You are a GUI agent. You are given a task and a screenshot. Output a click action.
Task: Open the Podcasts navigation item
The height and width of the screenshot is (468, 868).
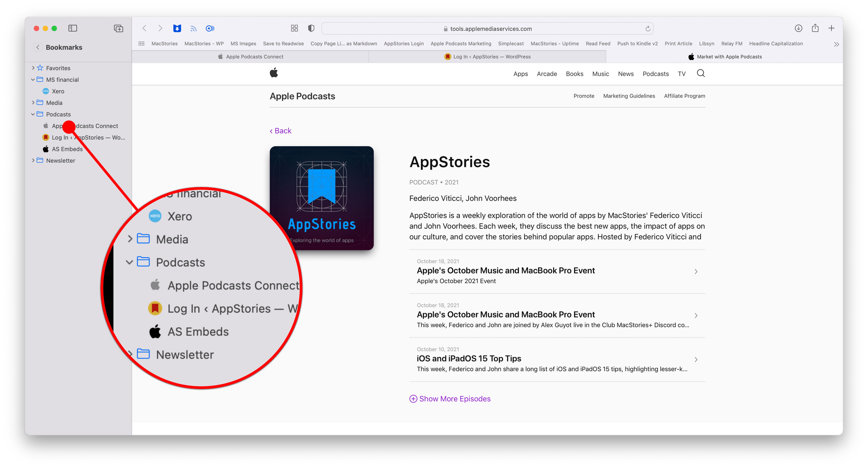(x=656, y=74)
